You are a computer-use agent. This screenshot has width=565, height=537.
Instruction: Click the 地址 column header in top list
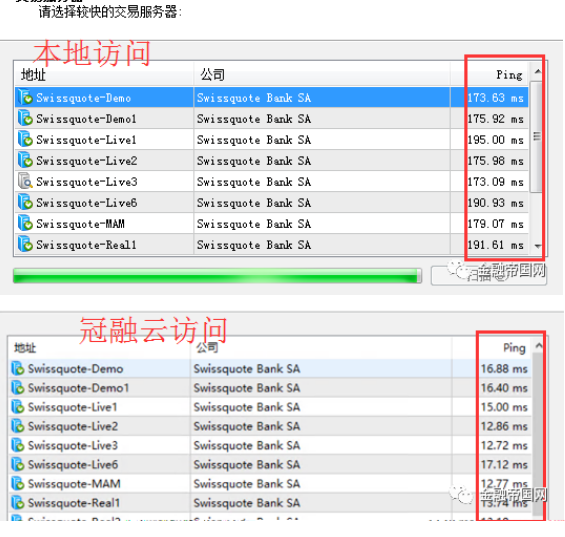(x=104, y=75)
